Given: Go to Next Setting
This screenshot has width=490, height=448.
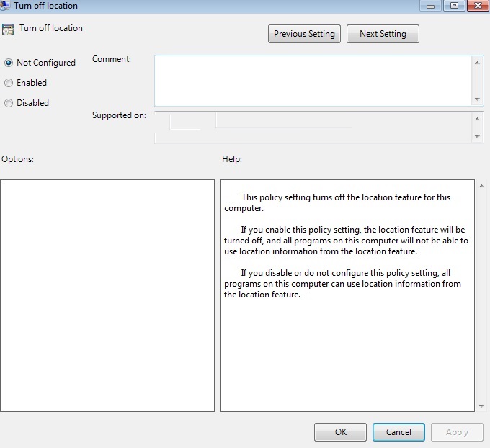Looking at the screenshot, I should [x=383, y=34].
